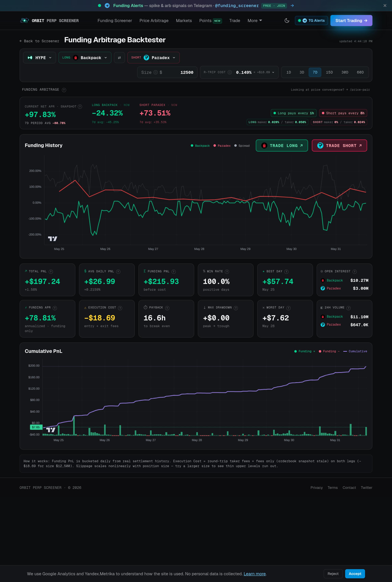
Task: Select the 15D period
Action: pos(329,72)
